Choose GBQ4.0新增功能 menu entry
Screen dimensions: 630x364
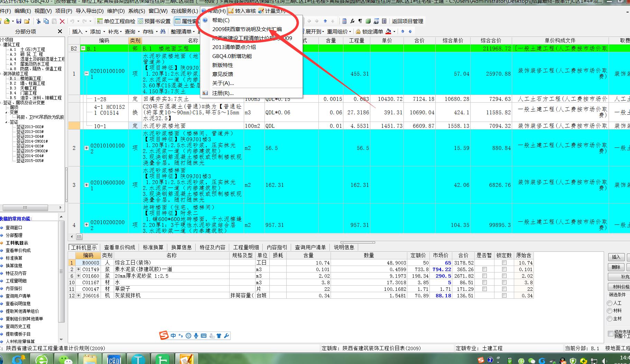point(232,56)
